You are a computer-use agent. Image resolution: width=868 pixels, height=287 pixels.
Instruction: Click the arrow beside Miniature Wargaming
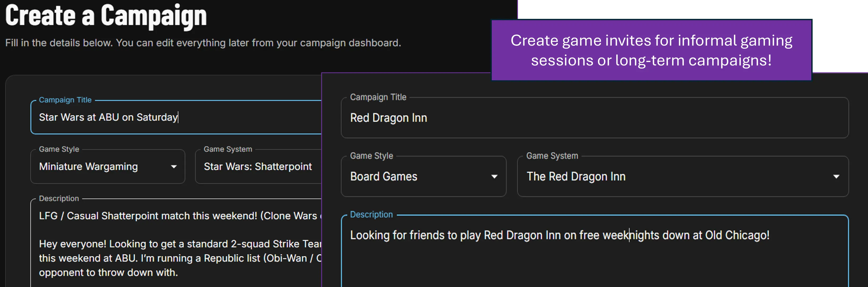tap(174, 167)
